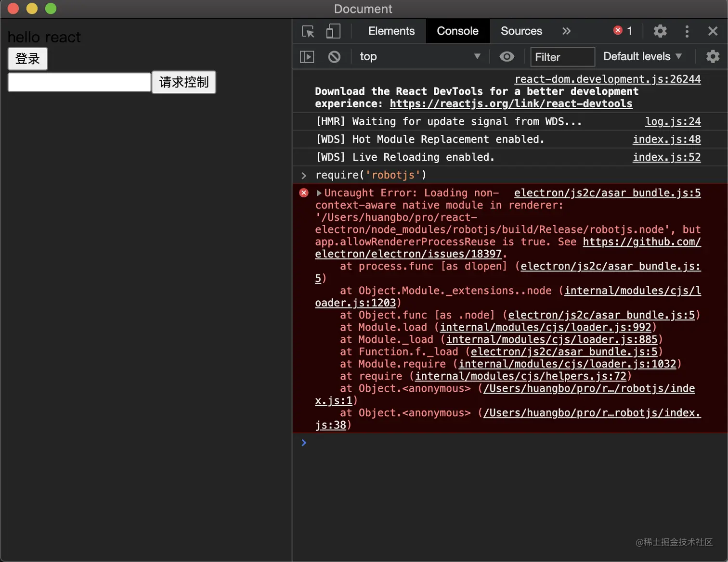728x562 pixels.
Task: Open index.js:52 source link
Action: tap(667, 157)
